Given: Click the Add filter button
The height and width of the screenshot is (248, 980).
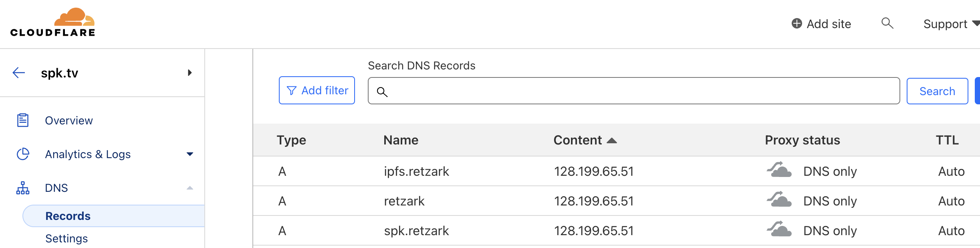Looking at the screenshot, I should click(317, 90).
